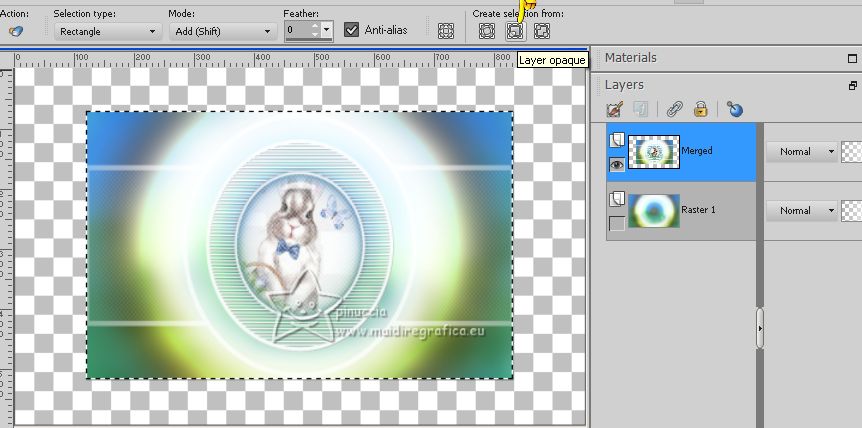Click the greyed layer effects icon
The height and width of the screenshot is (428, 862).
640,109
